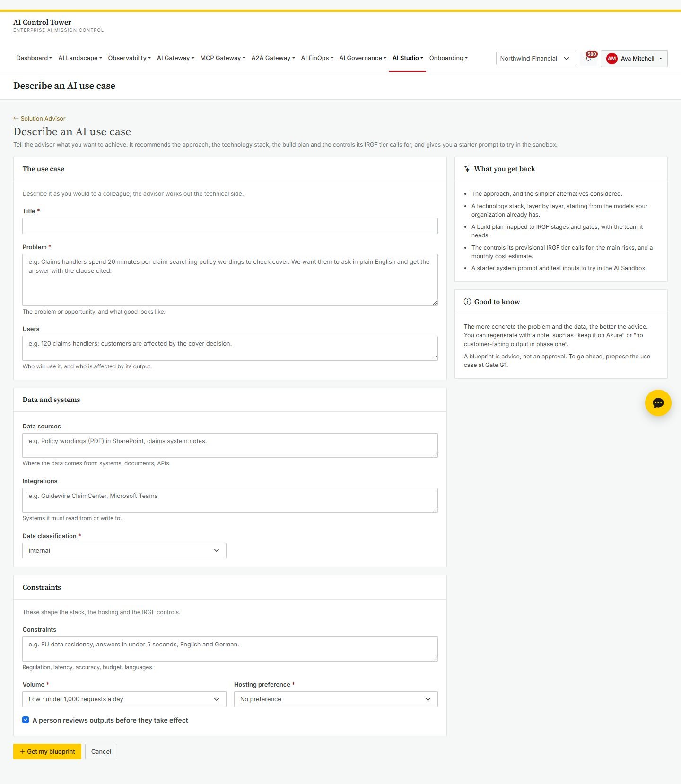
Task: Focus the Integrations text area
Action: pos(230,500)
